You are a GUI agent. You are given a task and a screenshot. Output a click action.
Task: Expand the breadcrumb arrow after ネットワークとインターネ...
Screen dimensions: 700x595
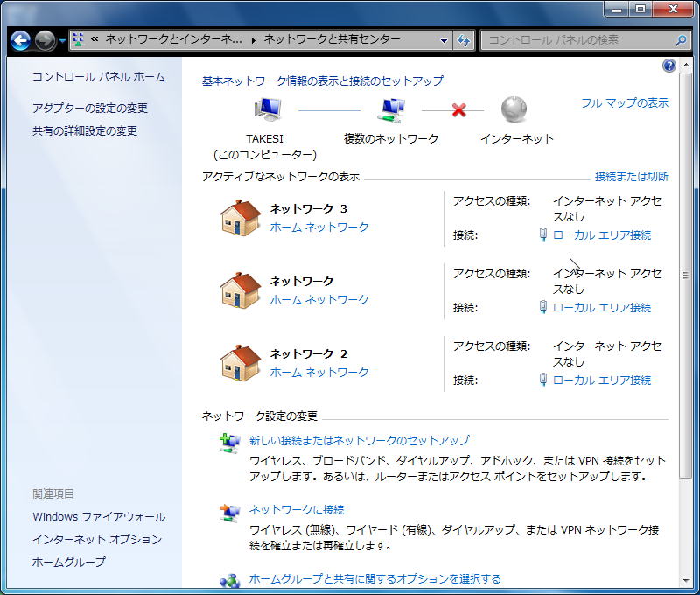click(x=253, y=40)
